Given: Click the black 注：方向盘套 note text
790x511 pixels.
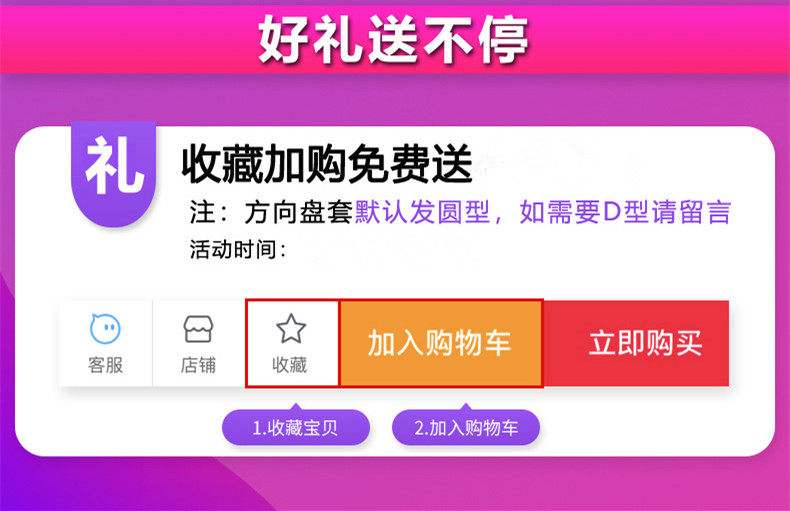Looking at the screenshot, I should pyautogui.click(x=271, y=212).
